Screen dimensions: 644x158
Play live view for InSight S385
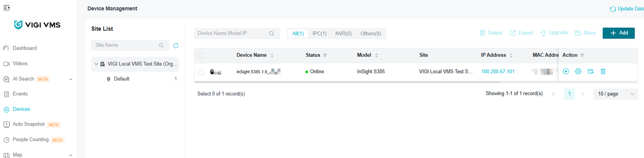[566, 72]
